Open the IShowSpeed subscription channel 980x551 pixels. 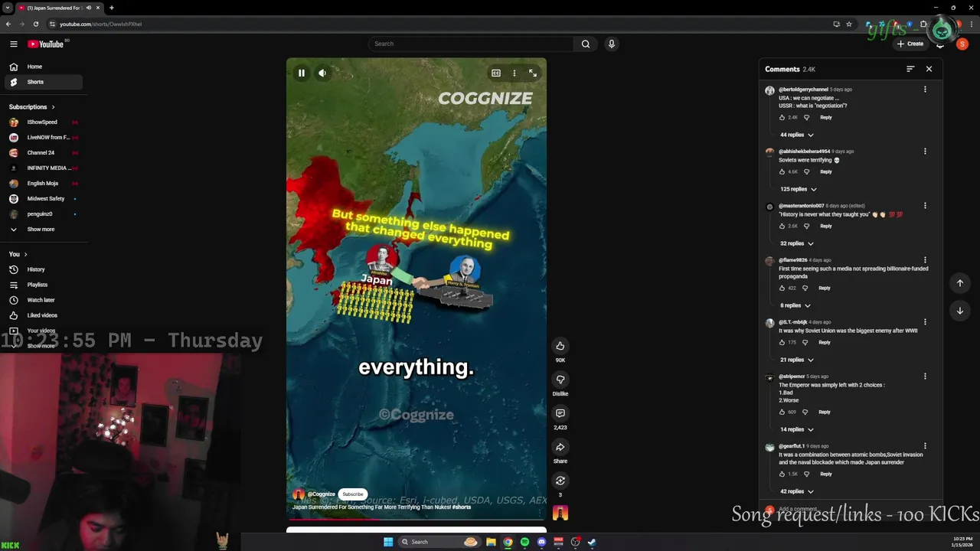[44, 122]
